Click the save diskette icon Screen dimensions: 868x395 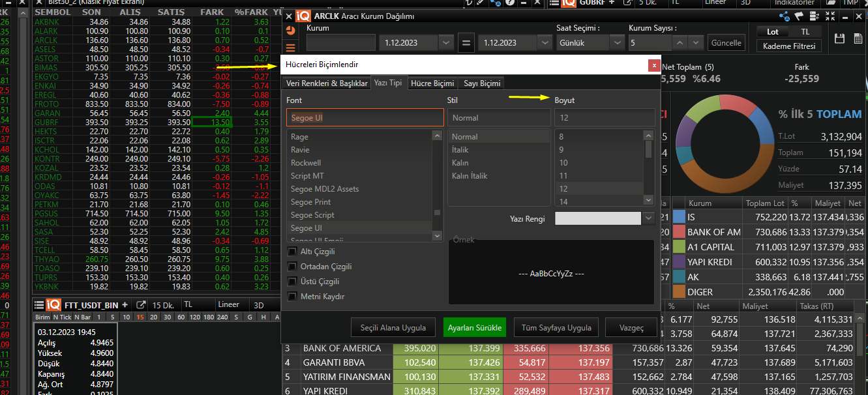tap(839, 39)
